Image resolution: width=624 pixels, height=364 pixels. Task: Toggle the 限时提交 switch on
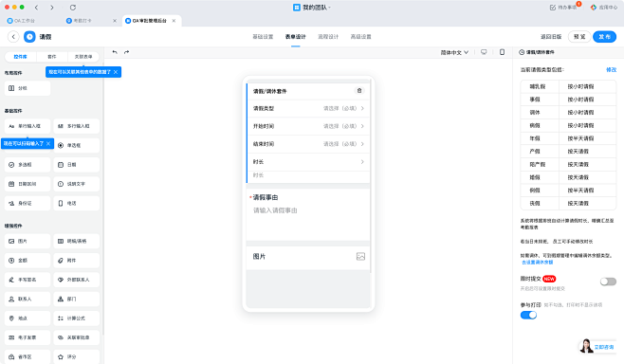tap(608, 282)
